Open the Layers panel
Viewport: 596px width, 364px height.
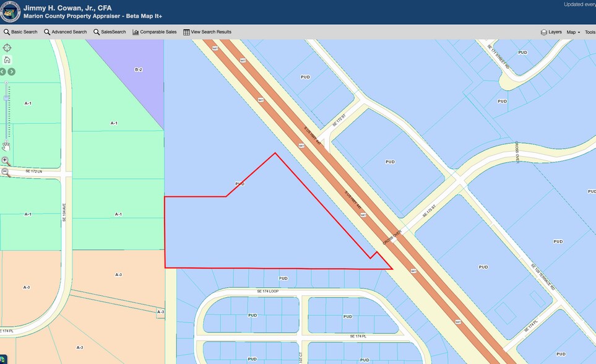pos(551,32)
